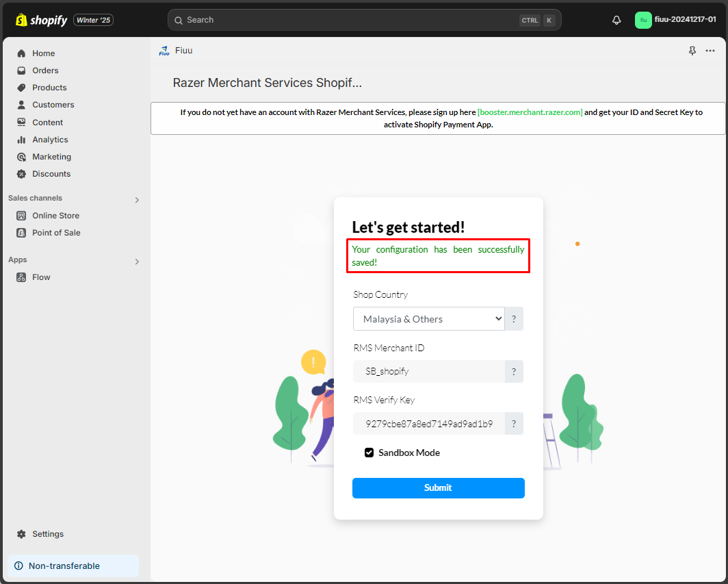Click the fiuu-20241217-01 store name
The image size is (728, 584).
click(686, 20)
